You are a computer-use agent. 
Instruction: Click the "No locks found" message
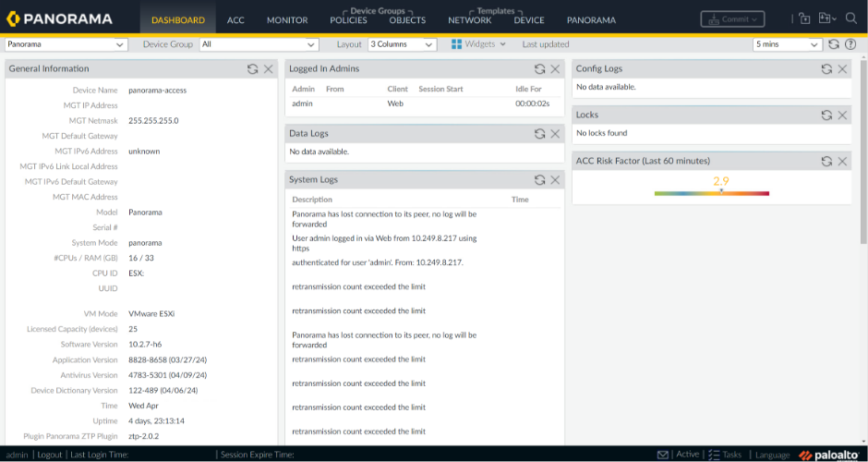602,133
